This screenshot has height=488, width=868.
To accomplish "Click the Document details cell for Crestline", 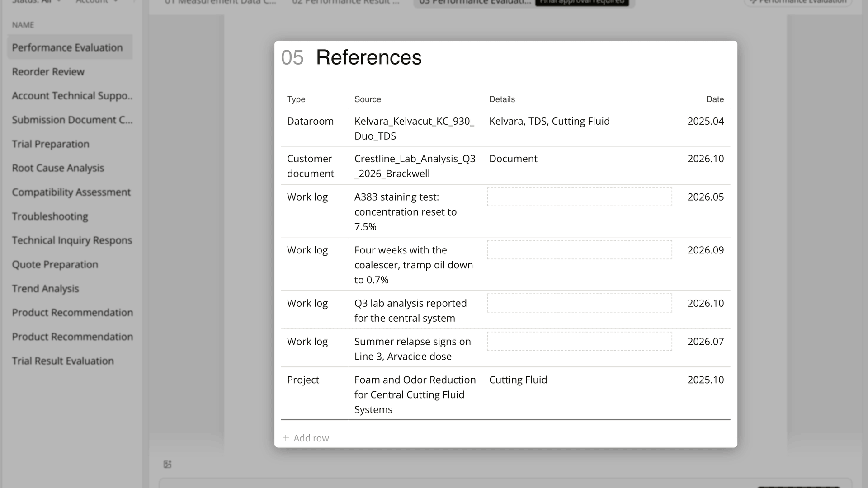I will click(x=513, y=159).
